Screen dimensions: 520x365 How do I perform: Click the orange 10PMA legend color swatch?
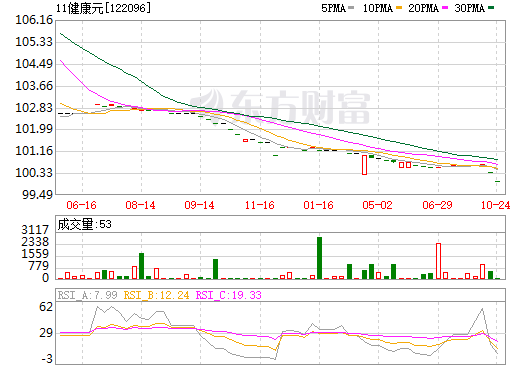399,8
